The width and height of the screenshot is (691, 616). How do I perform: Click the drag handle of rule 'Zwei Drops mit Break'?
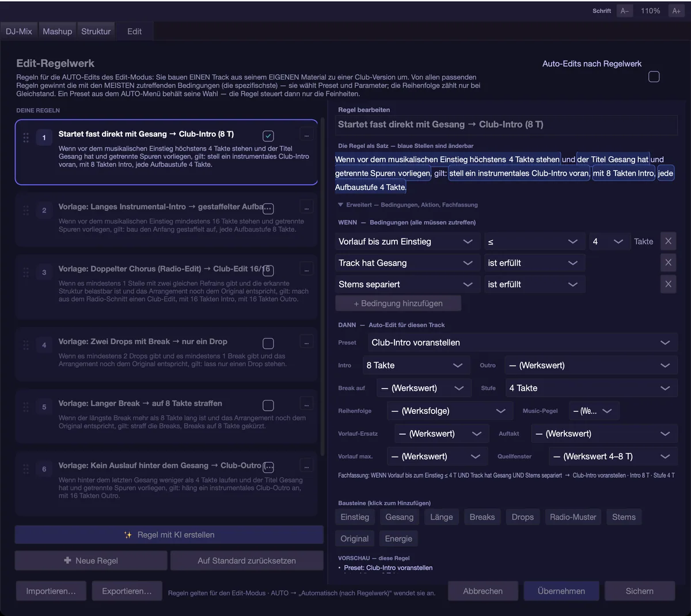[26, 345]
